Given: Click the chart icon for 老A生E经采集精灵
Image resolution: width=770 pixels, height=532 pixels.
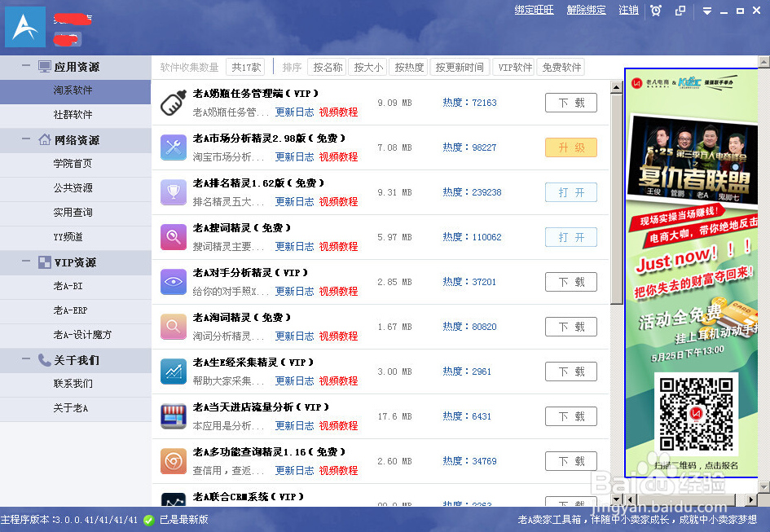Looking at the screenshot, I should coord(173,372).
